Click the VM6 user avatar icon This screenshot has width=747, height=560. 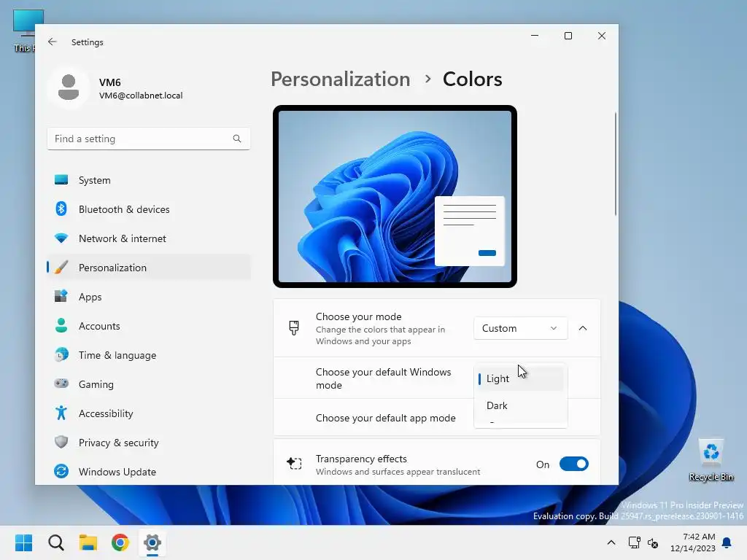tap(69, 87)
